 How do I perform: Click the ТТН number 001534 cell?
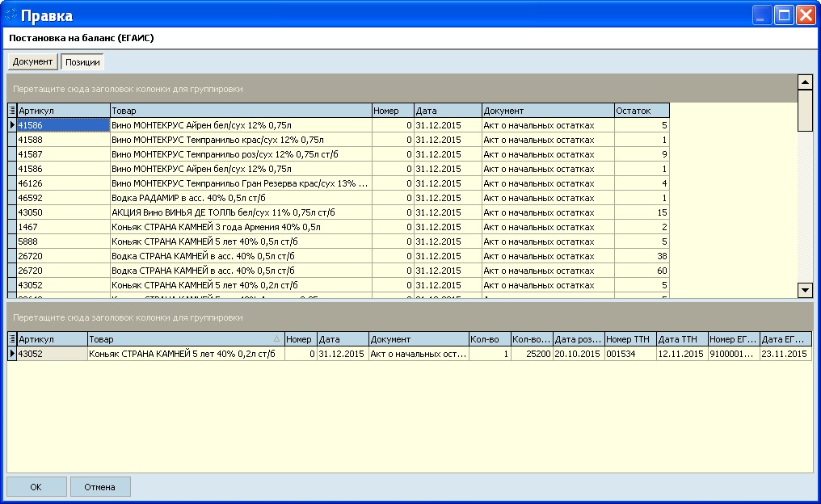[x=630, y=354]
